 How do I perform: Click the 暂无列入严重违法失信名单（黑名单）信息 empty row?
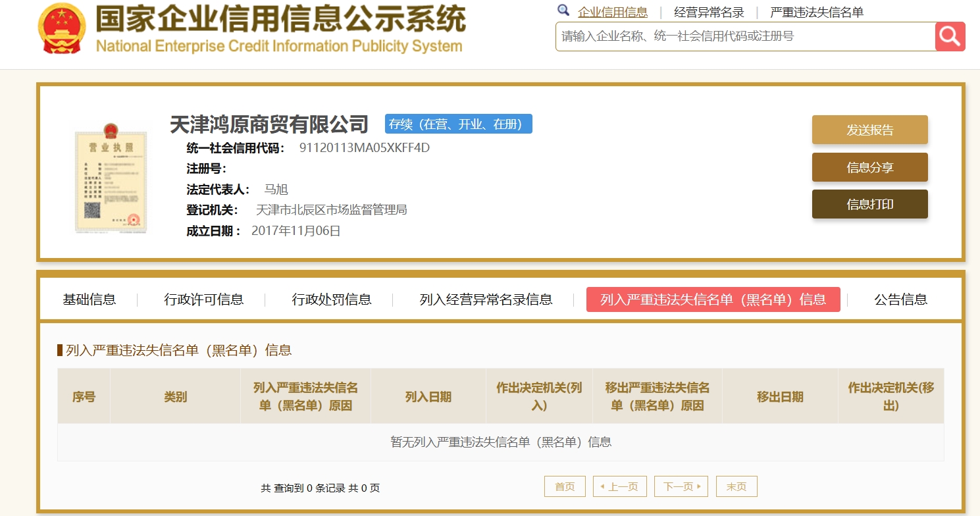pos(501,442)
